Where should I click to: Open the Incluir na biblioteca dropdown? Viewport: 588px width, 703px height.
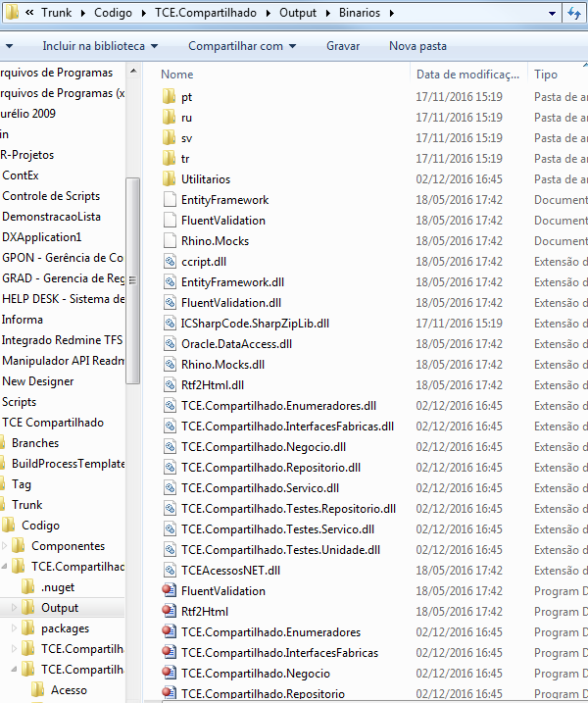point(101,46)
